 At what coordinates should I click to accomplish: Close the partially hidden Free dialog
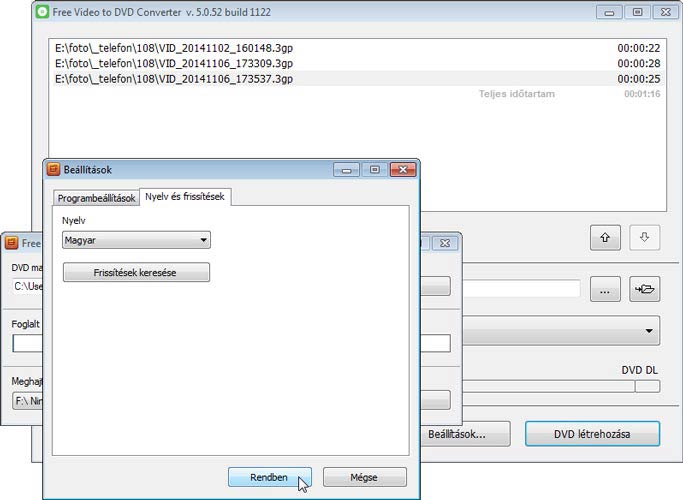445,243
